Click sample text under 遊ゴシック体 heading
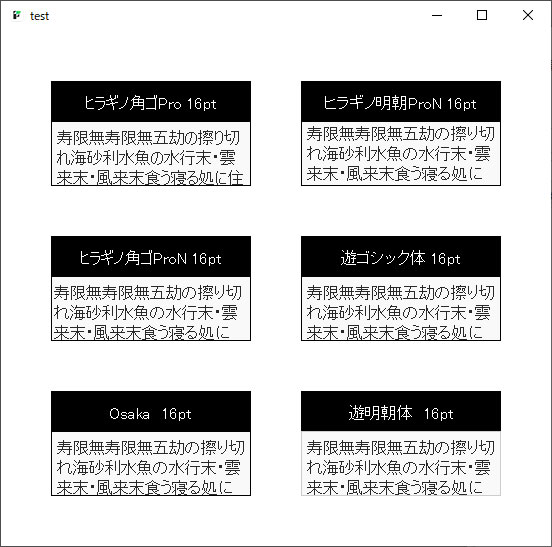This screenshot has width=552, height=547. click(x=401, y=309)
